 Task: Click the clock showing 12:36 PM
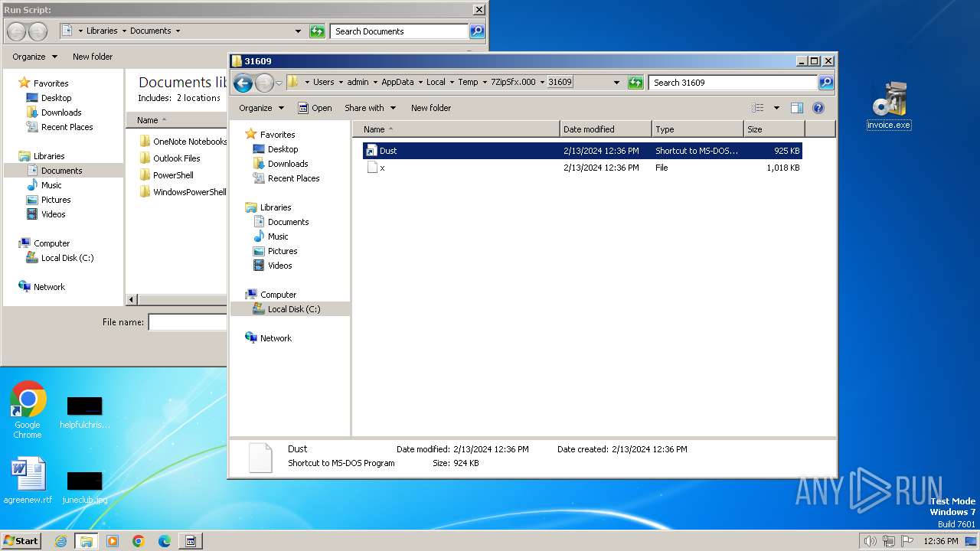tap(940, 541)
